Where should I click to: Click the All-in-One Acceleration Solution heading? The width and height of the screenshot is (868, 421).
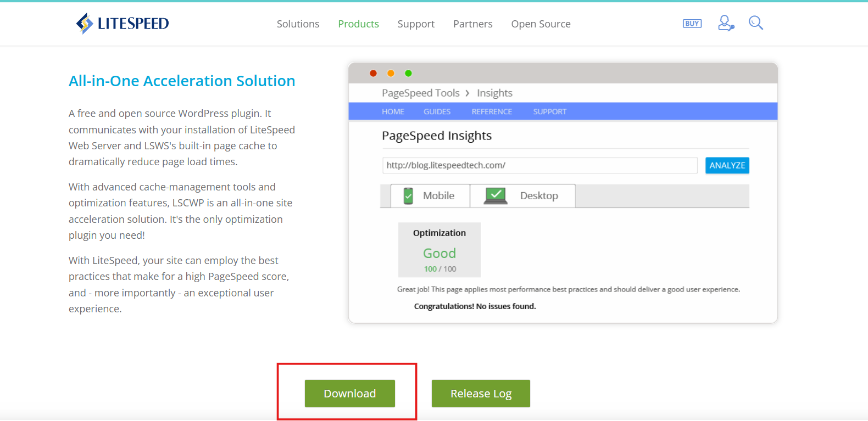[182, 81]
